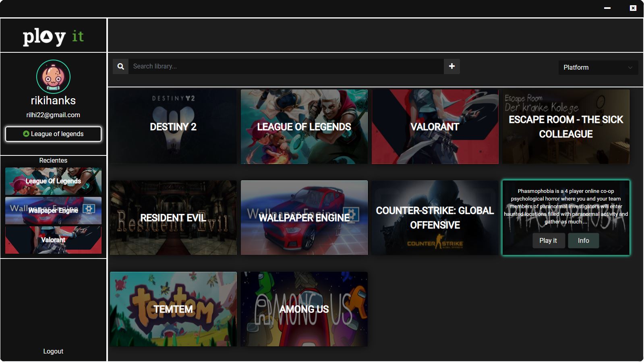Focus the Search library field
Screen dimensions: 644x362
tap(286, 66)
